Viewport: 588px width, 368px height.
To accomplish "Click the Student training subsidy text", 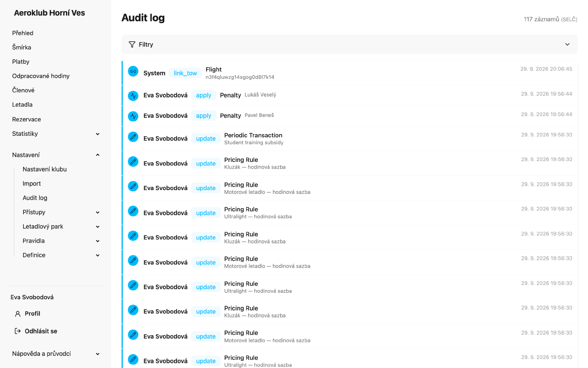I will pyautogui.click(x=254, y=143).
